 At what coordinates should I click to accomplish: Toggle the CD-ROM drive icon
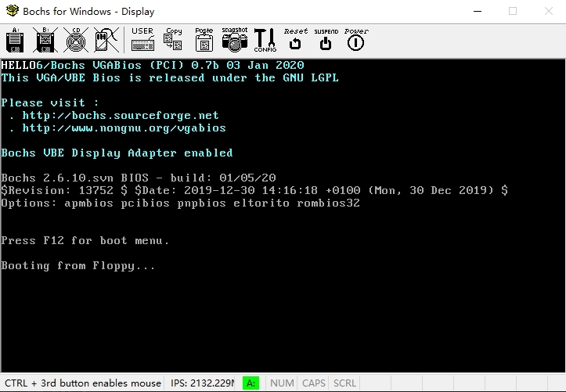(76, 40)
